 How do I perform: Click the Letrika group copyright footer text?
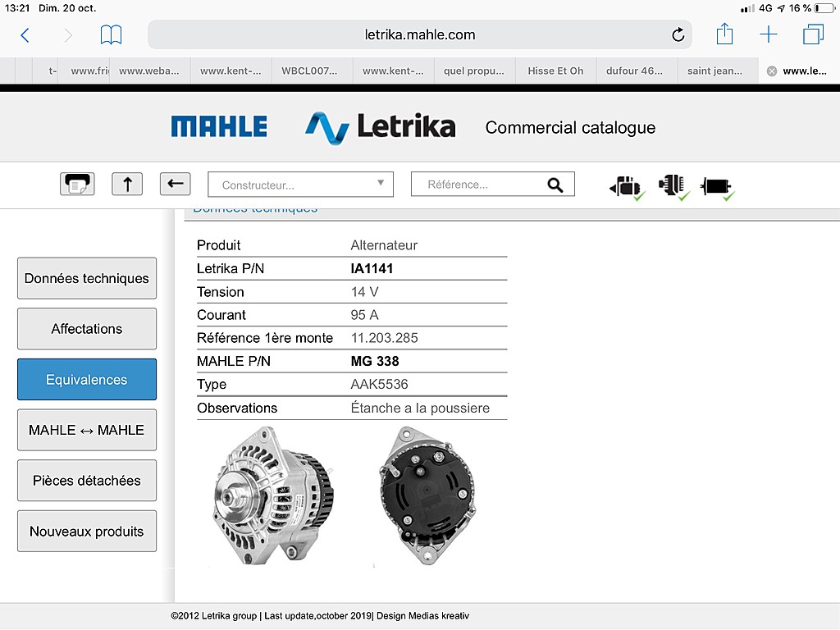(320, 616)
